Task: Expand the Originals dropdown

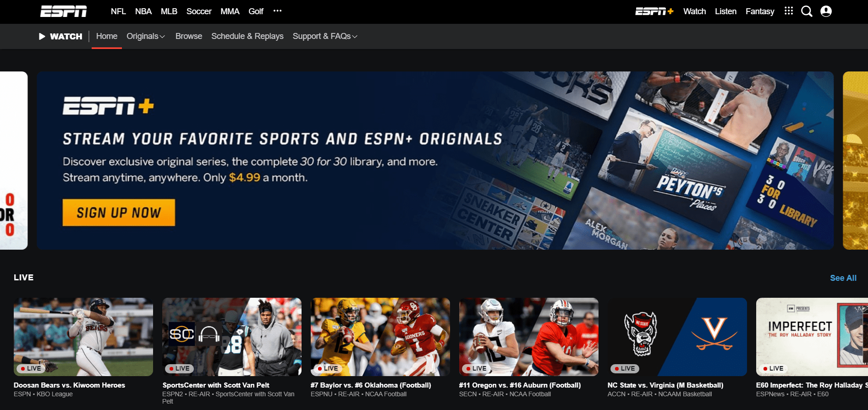Action: click(146, 36)
